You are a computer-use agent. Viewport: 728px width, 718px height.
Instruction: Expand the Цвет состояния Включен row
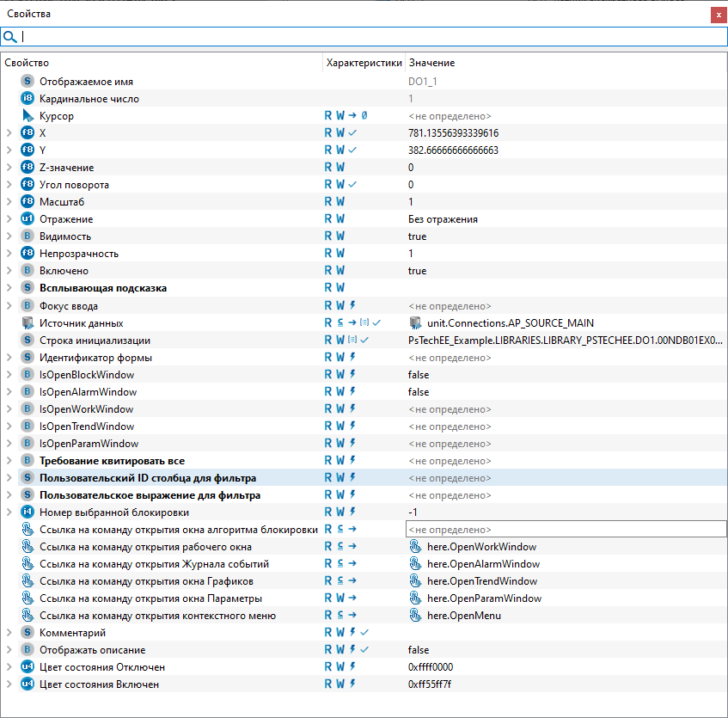coord(9,684)
